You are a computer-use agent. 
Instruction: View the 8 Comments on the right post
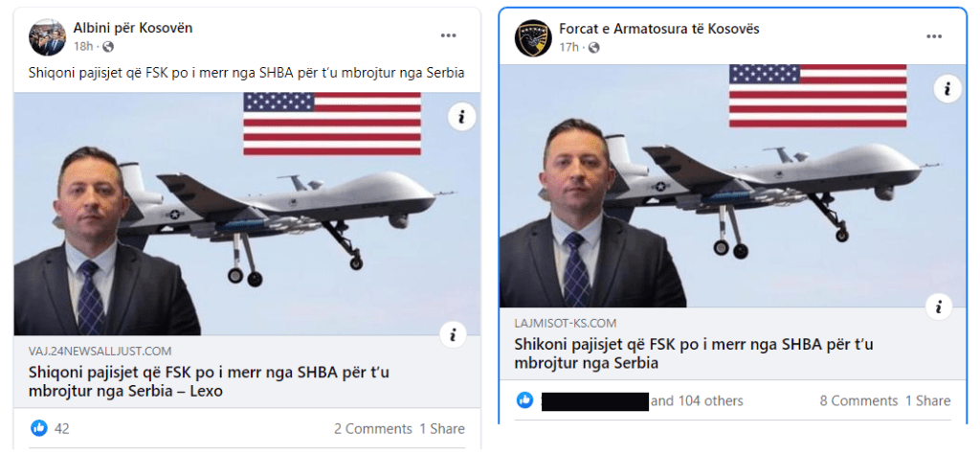858,400
